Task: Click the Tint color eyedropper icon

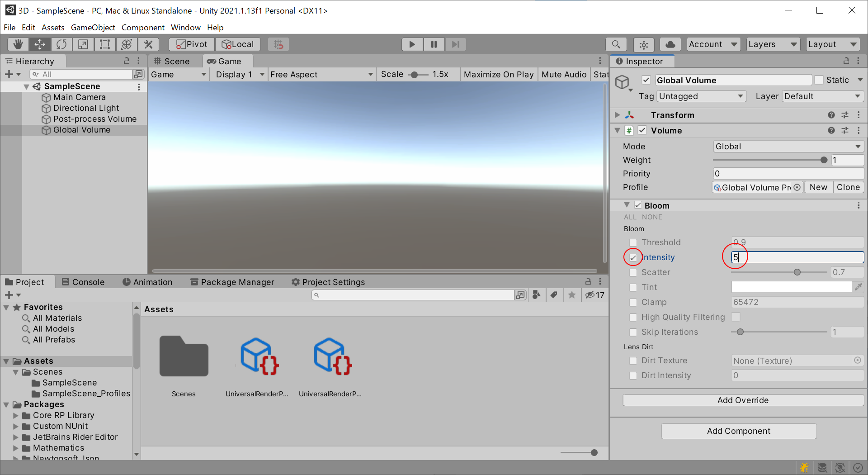Action: (858, 287)
